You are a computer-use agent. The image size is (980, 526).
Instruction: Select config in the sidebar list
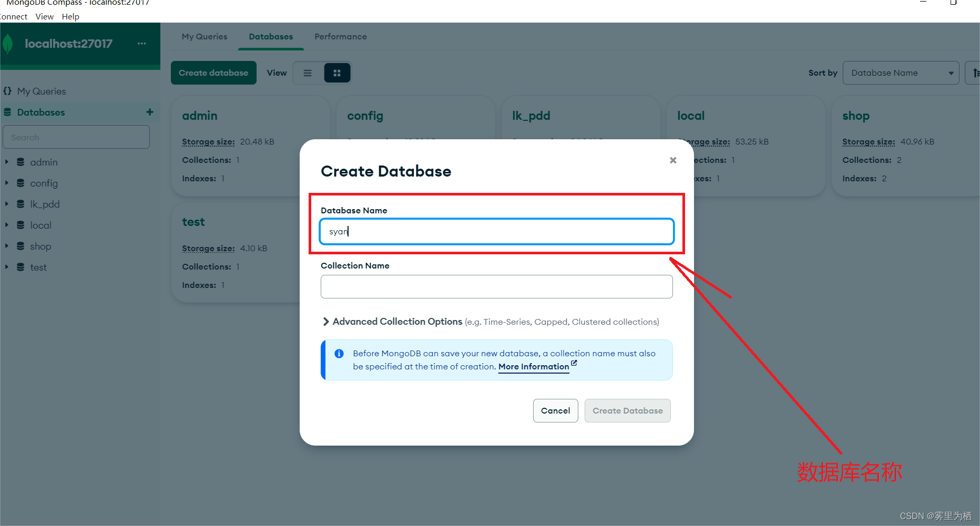click(x=44, y=183)
